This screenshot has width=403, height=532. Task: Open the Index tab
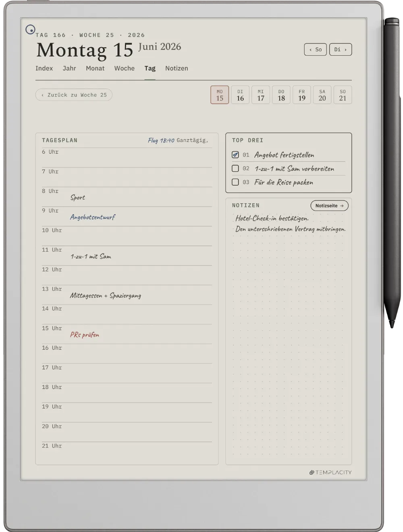pos(44,68)
